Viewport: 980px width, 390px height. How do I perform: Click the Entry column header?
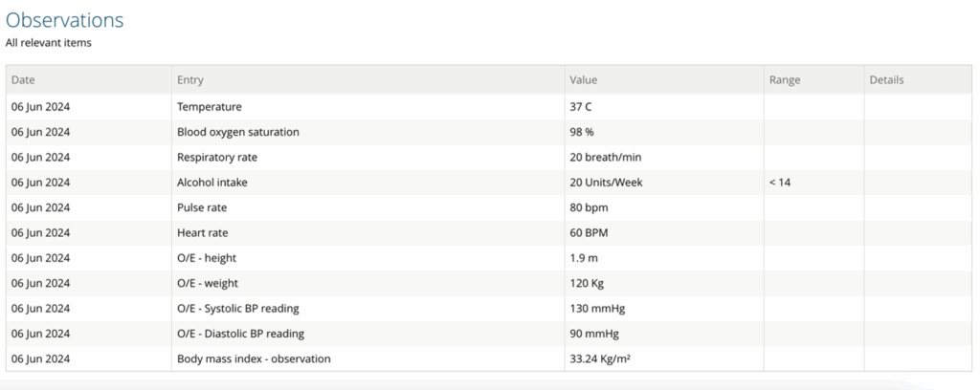(190, 80)
